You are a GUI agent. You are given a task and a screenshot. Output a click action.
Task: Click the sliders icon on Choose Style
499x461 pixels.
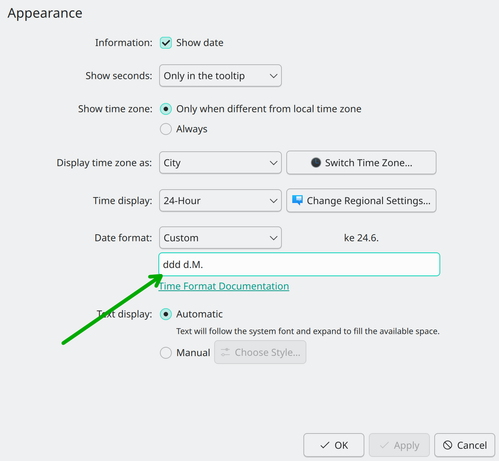[225, 352]
